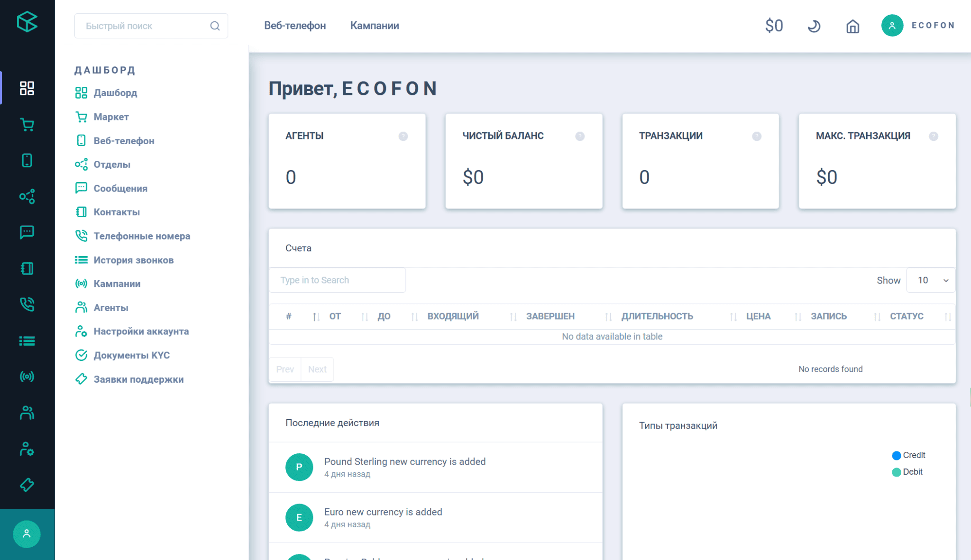
Task: Click the P avatar for Pound Sterling activity
Action: click(x=299, y=467)
